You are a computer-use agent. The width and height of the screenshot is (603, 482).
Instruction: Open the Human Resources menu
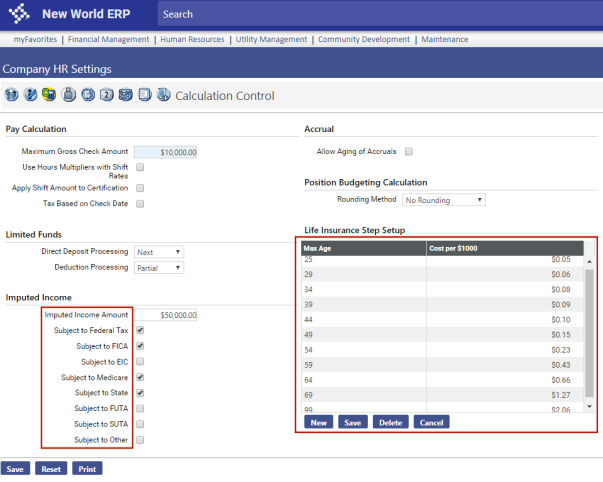(192, 39)
